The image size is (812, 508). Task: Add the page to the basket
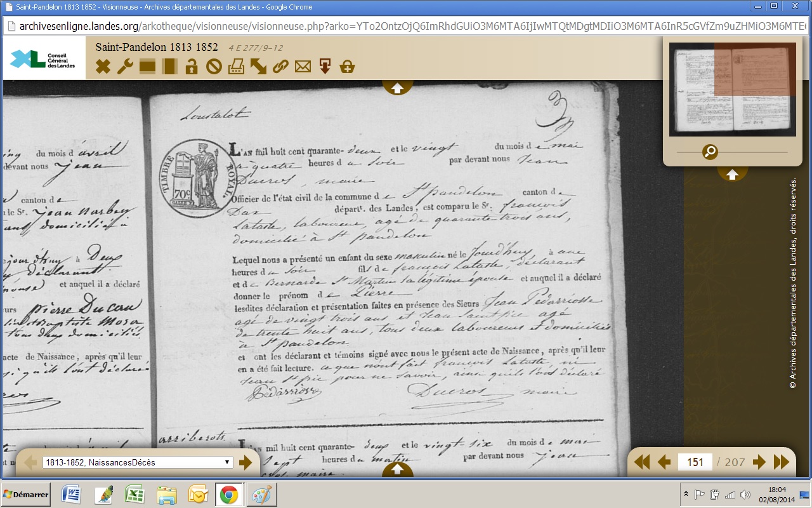[x=347, y=66]
